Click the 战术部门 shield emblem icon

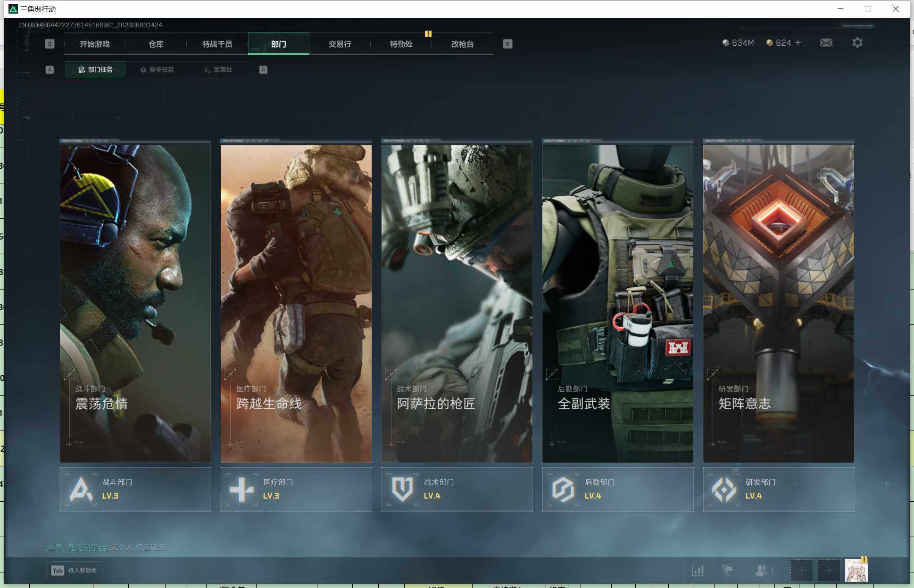402,489
